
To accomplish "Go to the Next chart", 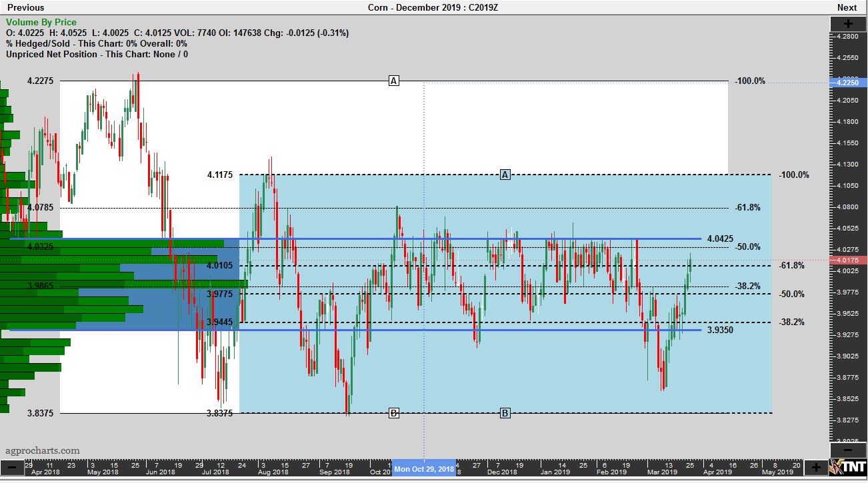I will point(847,7).
